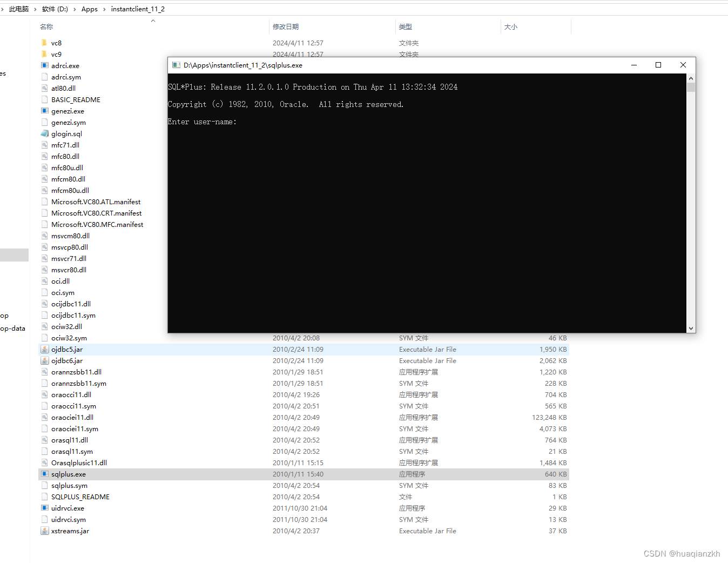Open the ojdbc6.jar Java archive icon
This screenshot has width=728, height=563.
44,360
